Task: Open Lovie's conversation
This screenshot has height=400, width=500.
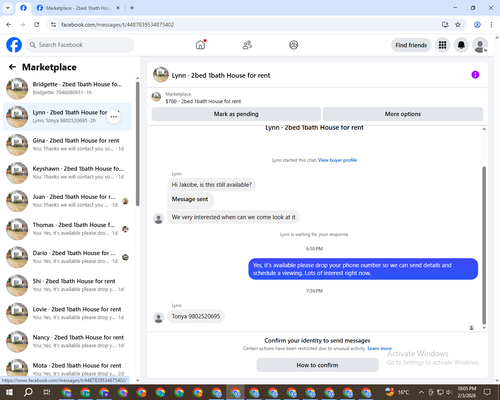Action: tap(67, 313)
